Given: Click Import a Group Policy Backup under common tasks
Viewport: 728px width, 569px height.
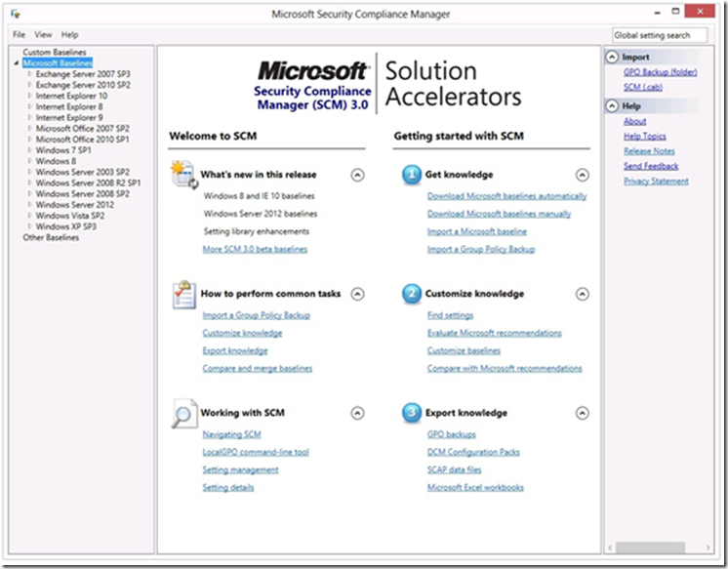Looking at the screenshot, I should (x=257, y=315).
